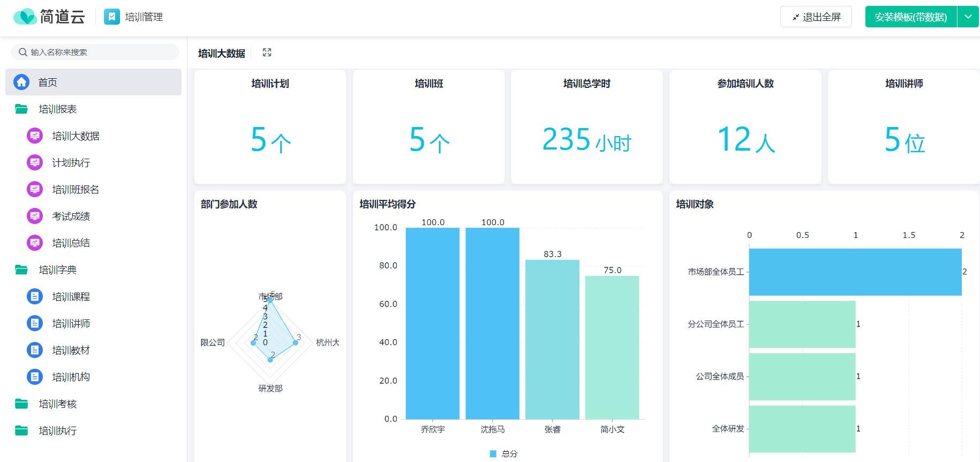
Task: Click the 培训管理 app icon
Action: 112,17
